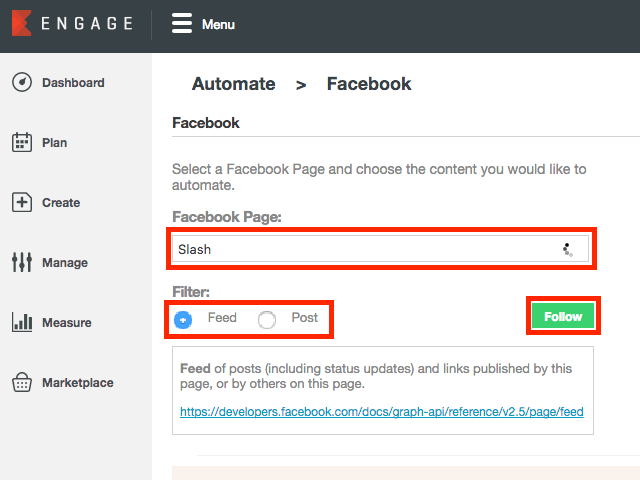Click the Measure bar chart icon

click(22, 322)
